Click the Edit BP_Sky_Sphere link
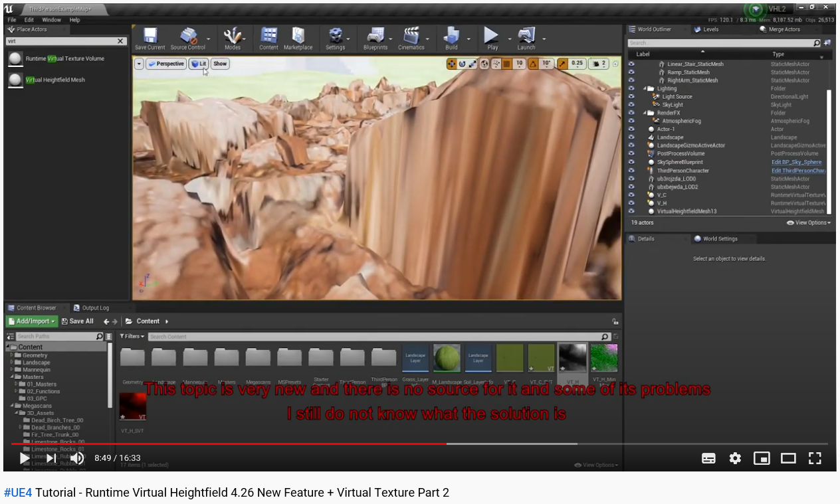The image size is (840, 504). [796, 162]
